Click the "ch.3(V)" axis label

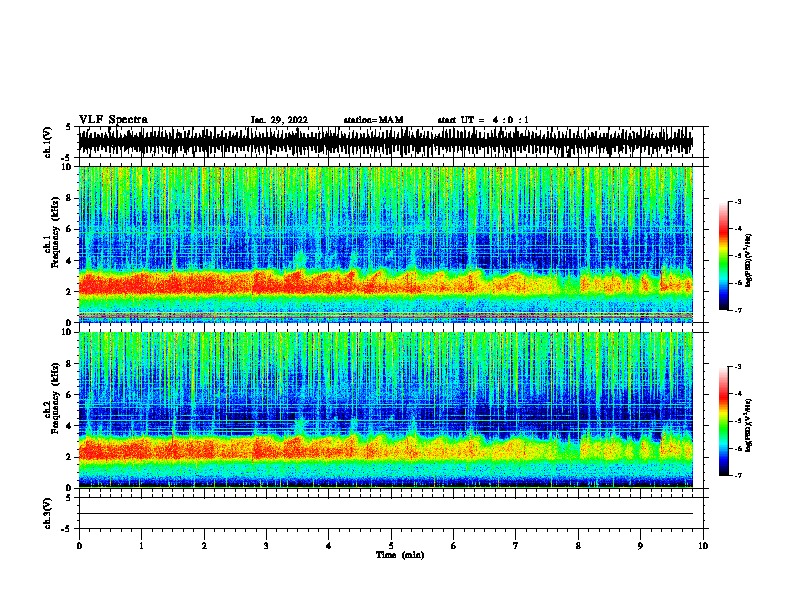[48, 513]
